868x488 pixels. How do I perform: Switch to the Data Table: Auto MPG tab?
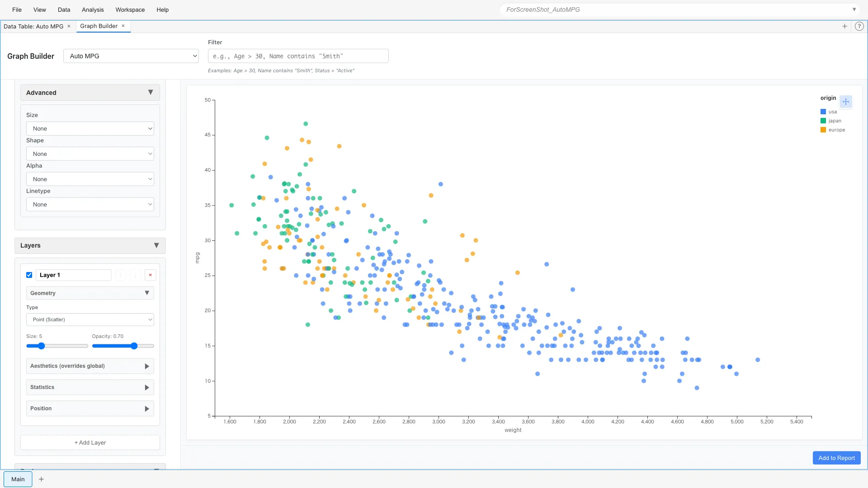click(34, 26)
